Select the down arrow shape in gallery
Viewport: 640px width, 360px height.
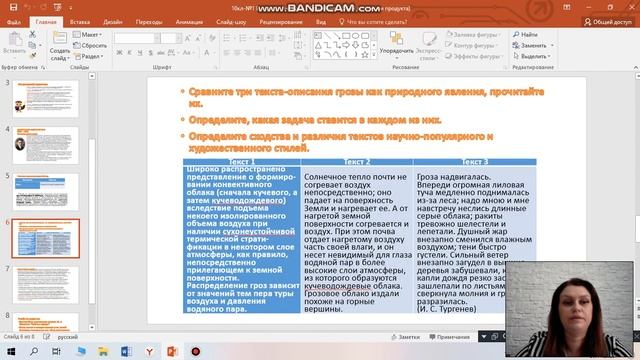356,45
